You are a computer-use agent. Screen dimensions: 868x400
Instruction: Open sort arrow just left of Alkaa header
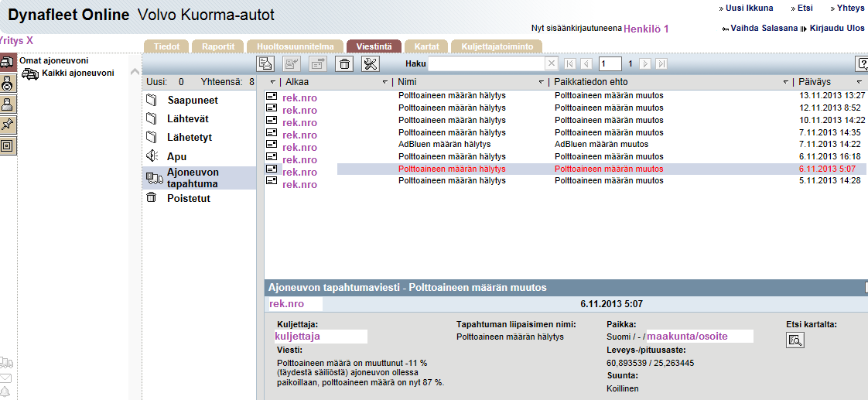click(x=273, y=82)
